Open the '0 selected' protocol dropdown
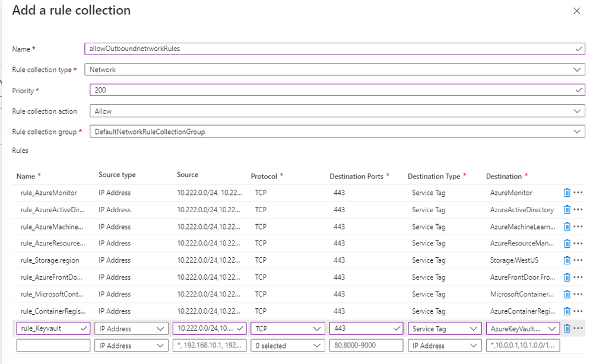Screen dimensions: 593x364 click(288, 346)
